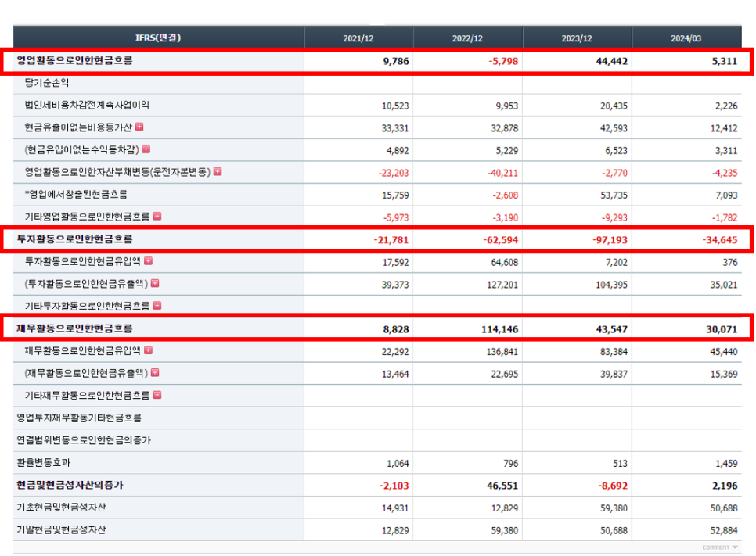The image size is (756, 556).
Task: Expand 기타재무활동으로인한현금흐름 plus icon
Action: click(157, 395)
